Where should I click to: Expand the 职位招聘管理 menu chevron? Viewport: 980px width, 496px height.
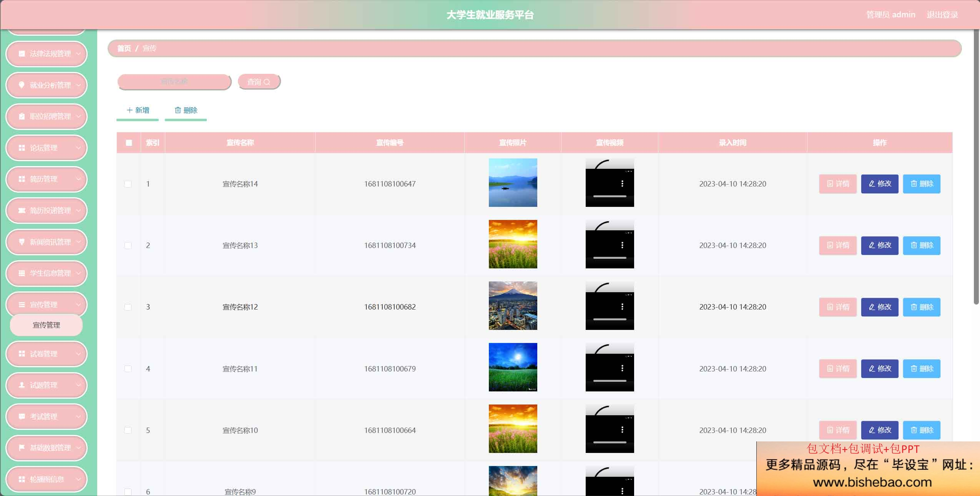[x=78, y=117]
